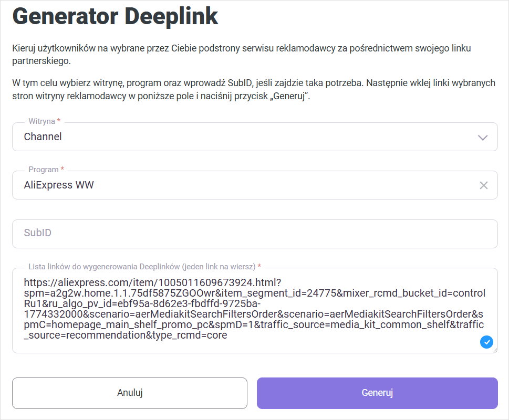The width and height of the screenshot is (509, 420).
Task: Click the Generator Deeplink heading
Action: click(115, 17)
